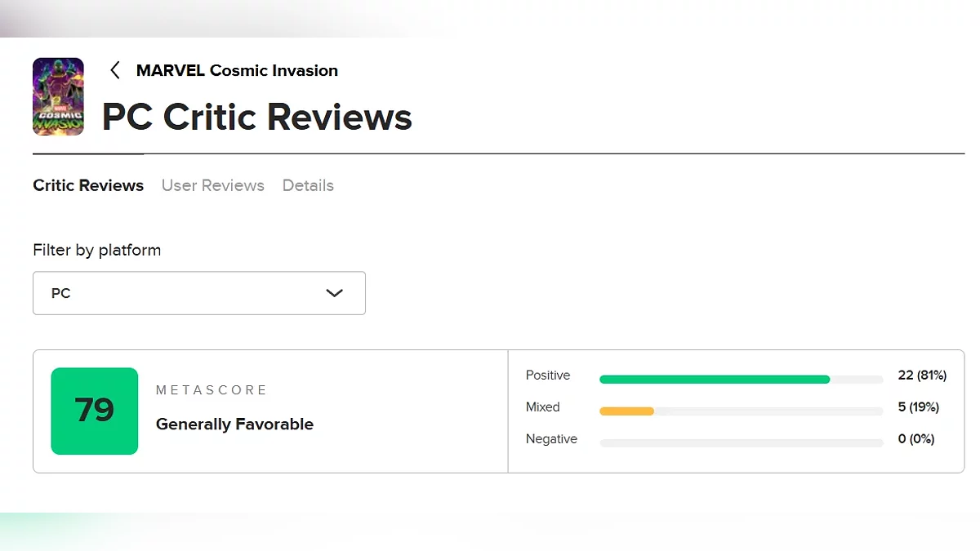Click the back chevron arrow icon

point(115,70)
